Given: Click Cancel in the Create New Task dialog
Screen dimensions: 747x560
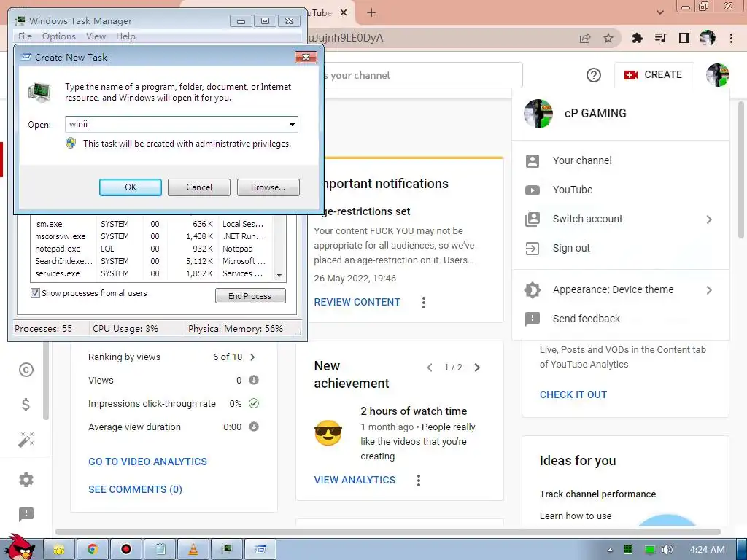Looking at the screenshot, I should pyautogui.click(x=199, y=187).
